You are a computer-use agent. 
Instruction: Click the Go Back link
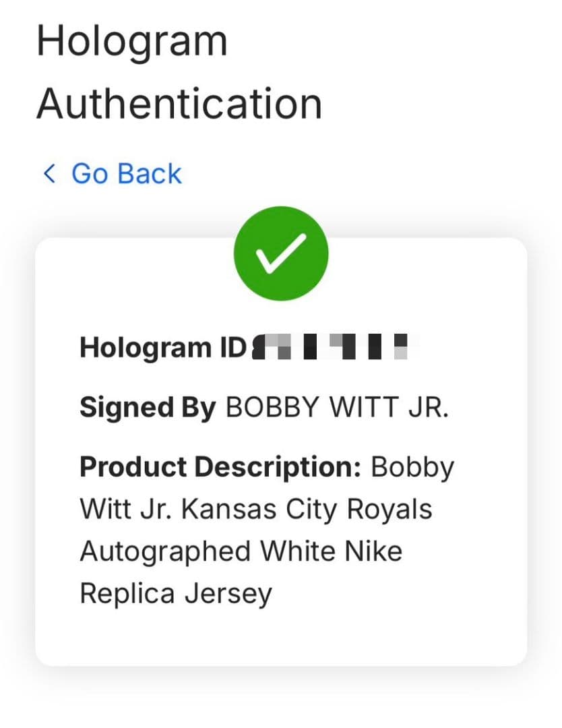pyautogui.click(x=126, y=174)
